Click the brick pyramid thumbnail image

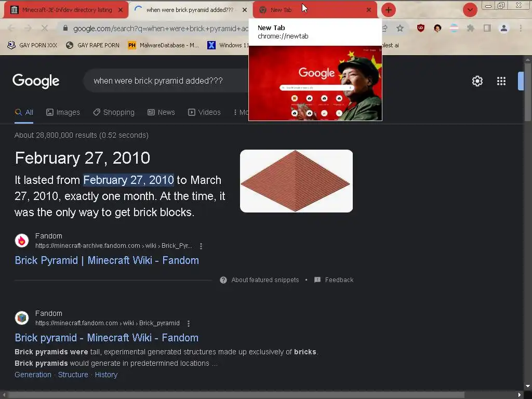coord(296,181)
